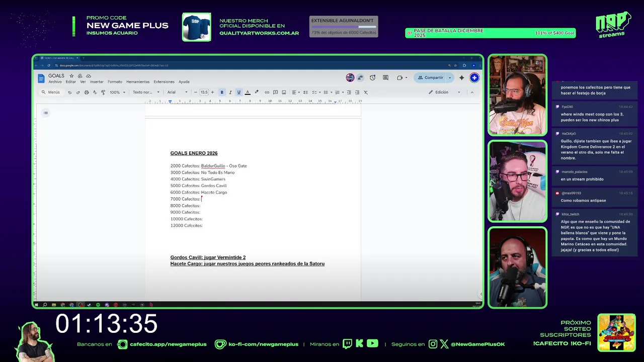This screenshot has width=644, height=362.
Task: Increase font size with plus button
Action: 212,93
